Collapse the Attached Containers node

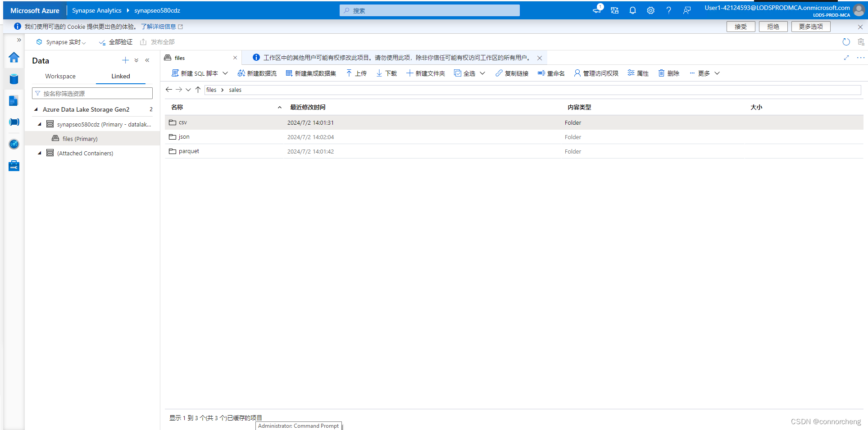(40, 153)
